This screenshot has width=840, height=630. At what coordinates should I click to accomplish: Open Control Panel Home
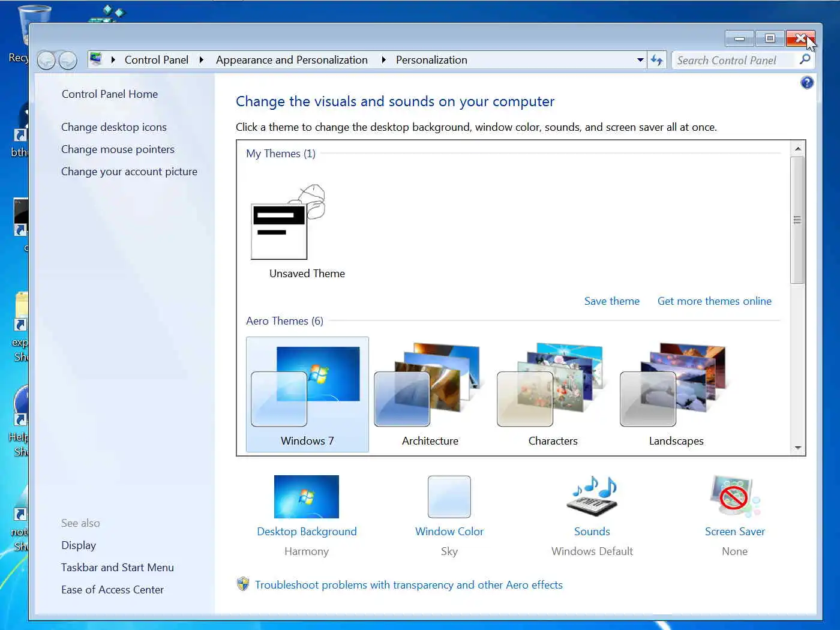(110, 94)
